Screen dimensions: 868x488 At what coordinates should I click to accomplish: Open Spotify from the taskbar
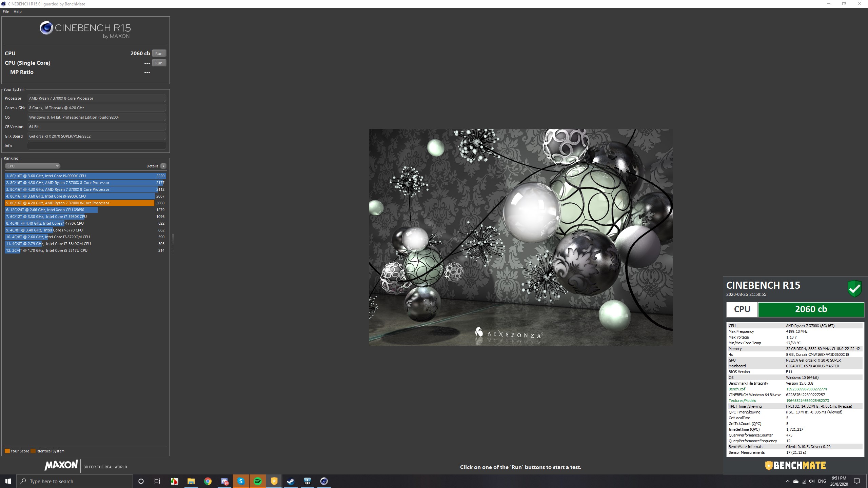[257, 481]
